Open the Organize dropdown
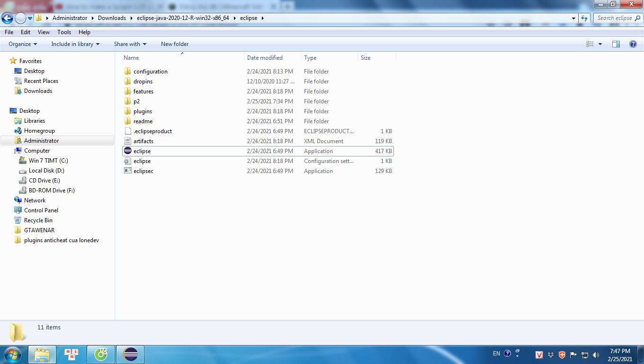 tap(23, 44)
